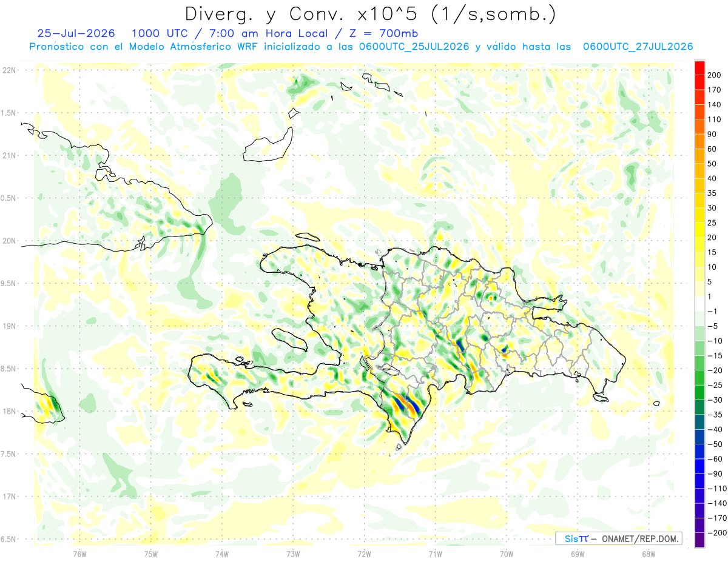Click the '75W' longitude label

151,554
